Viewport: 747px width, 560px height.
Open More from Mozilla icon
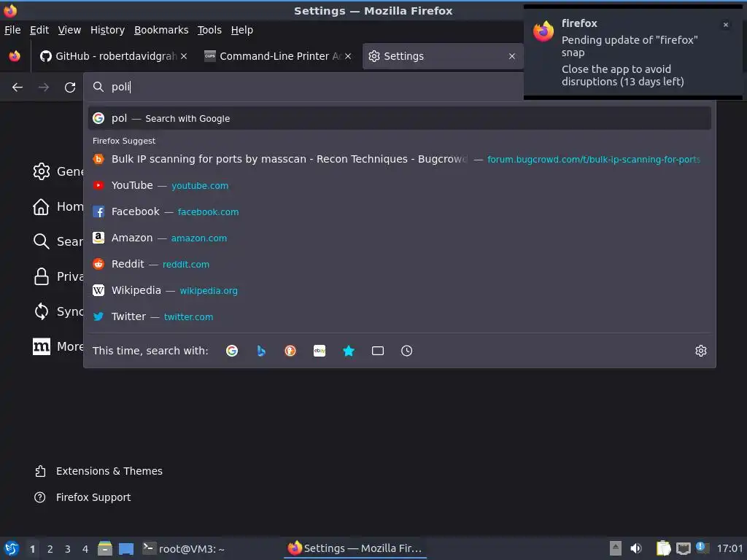point(42,346)
